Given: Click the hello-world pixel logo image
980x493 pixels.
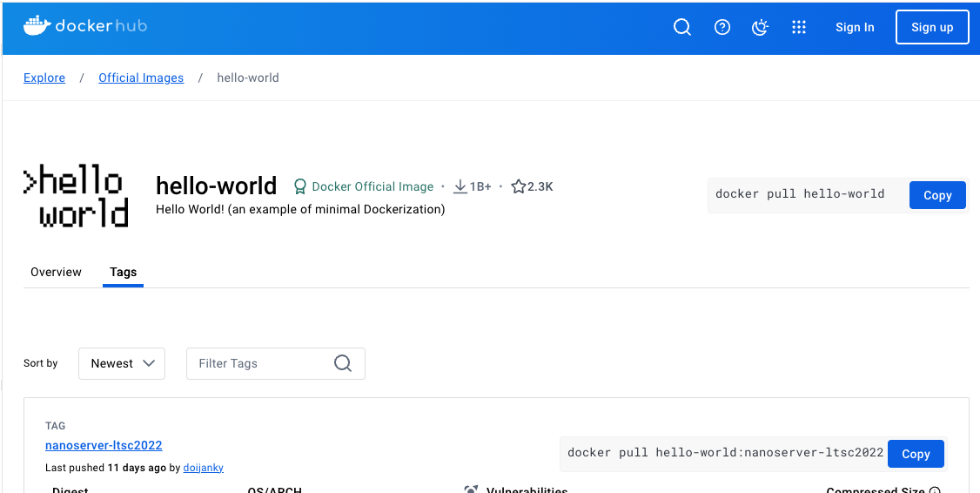Looking at the screenshot, I should [x=76, y=197].
